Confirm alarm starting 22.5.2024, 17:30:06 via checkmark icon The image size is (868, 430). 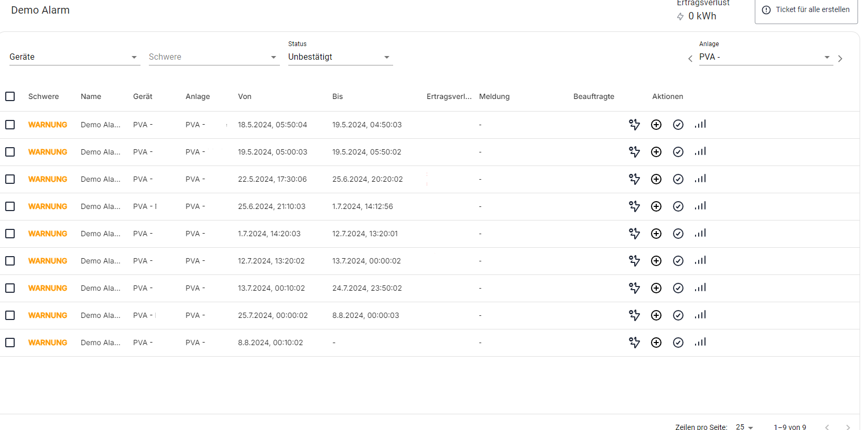[x=678, y=179]
